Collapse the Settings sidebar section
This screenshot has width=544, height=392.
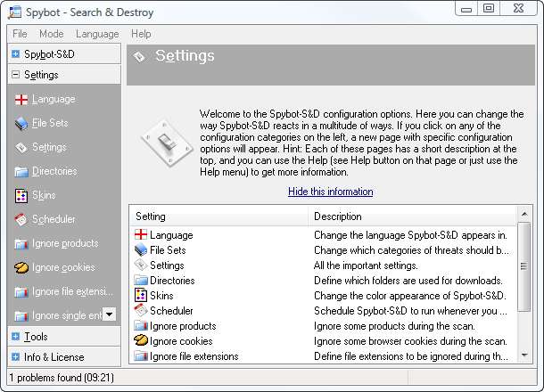15,76
